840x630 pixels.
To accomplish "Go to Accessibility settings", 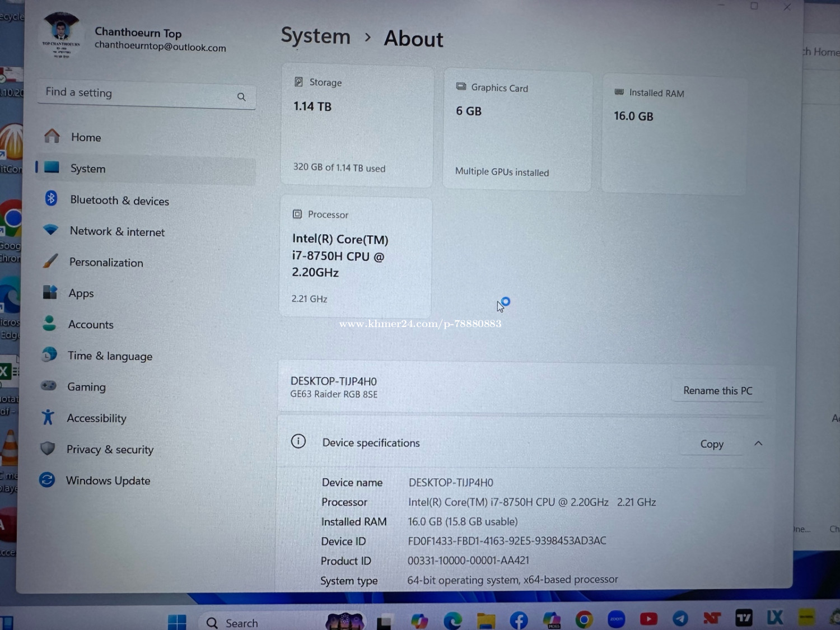I will 96,418.
